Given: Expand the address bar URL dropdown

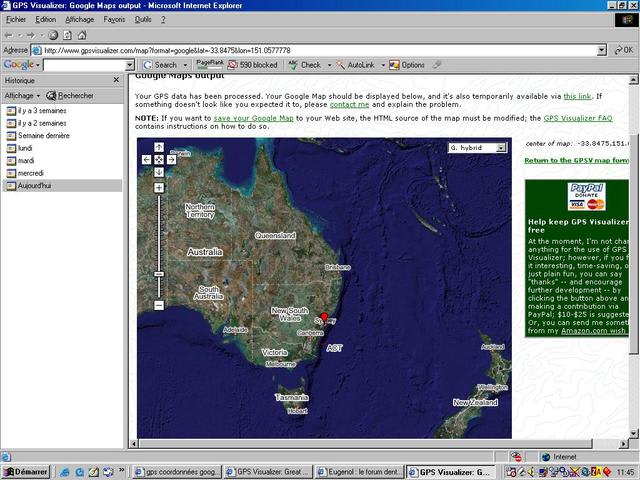Looking at the screenshot, I should pyautogui.click(x=602, y=49).
